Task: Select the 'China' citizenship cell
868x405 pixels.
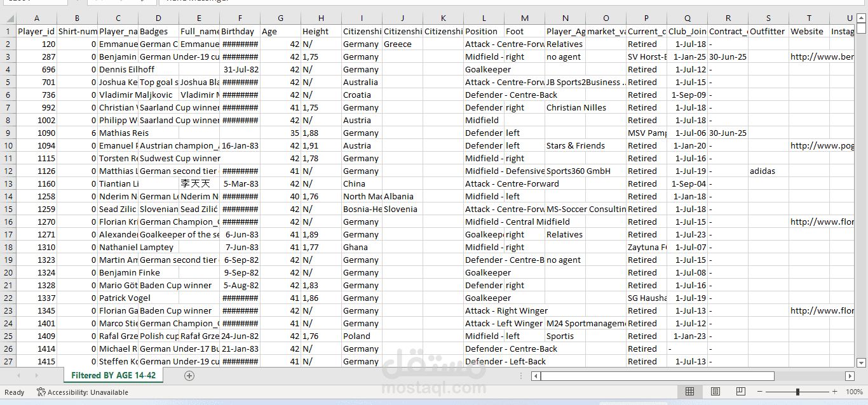Action: (362, 183)
